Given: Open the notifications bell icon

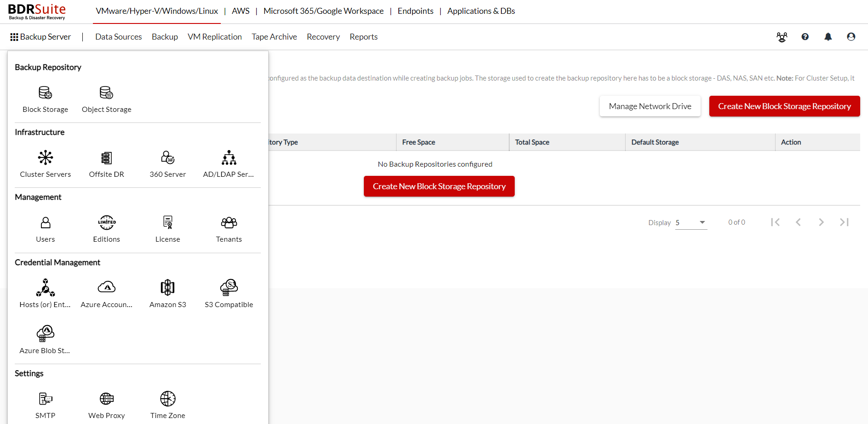Looking at the screenshot, I should 828,37.
